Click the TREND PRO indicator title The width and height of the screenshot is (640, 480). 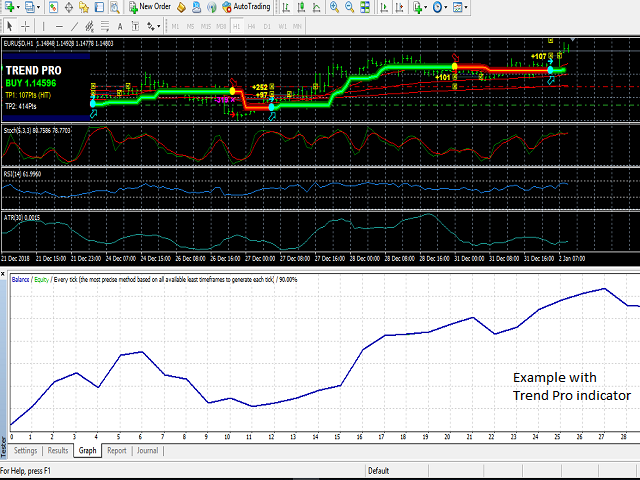[x=33, y=71]
